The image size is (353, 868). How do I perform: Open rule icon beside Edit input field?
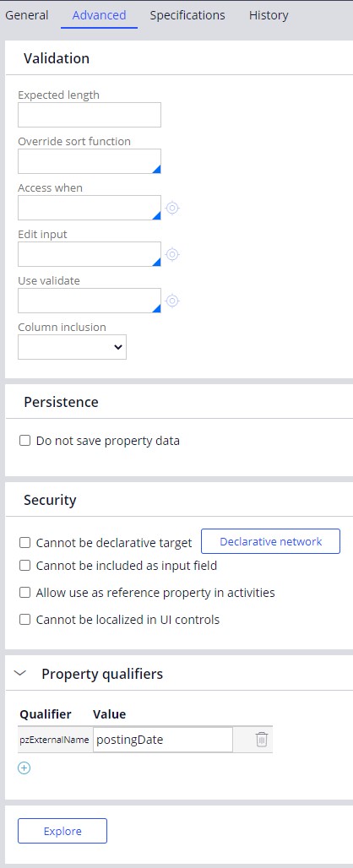[172, 255]
